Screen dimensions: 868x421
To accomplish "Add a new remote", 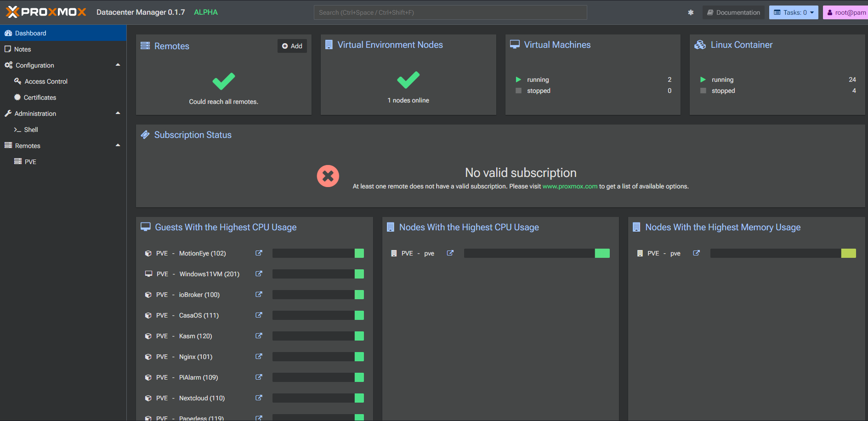I will (x=292, y=46).
